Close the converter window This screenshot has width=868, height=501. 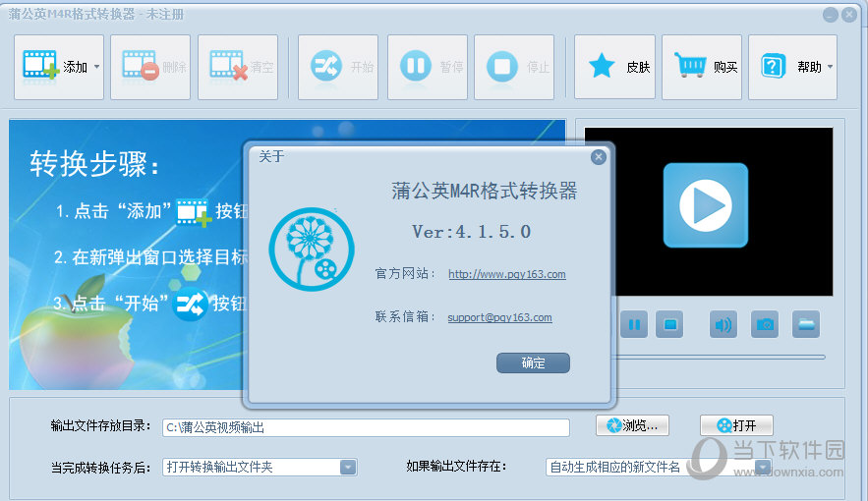[849, 15]
